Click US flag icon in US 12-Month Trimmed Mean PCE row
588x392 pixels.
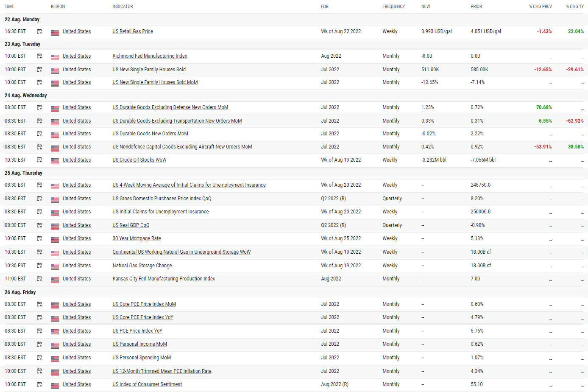pyautogui.click(x=55, y=372)
